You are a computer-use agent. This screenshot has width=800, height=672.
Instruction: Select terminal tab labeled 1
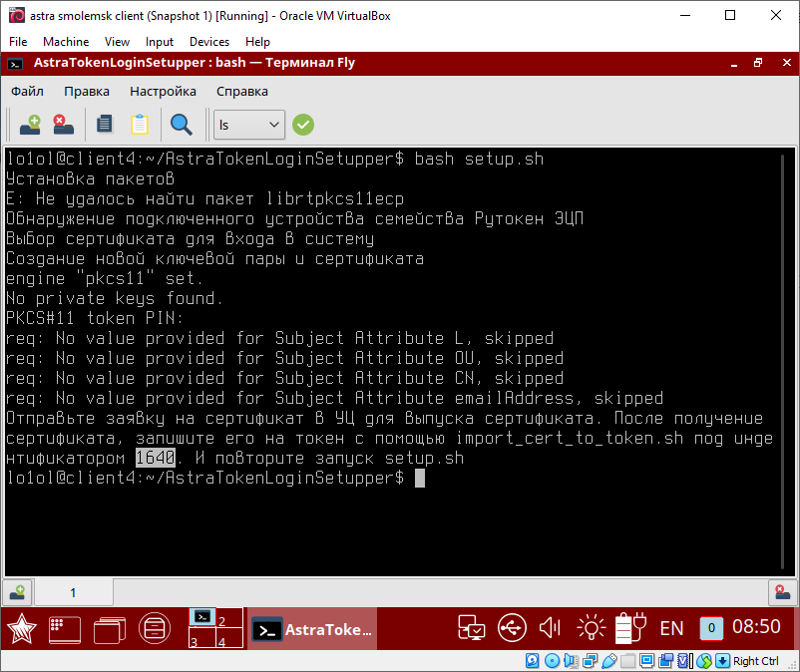[x=73, y=592]
